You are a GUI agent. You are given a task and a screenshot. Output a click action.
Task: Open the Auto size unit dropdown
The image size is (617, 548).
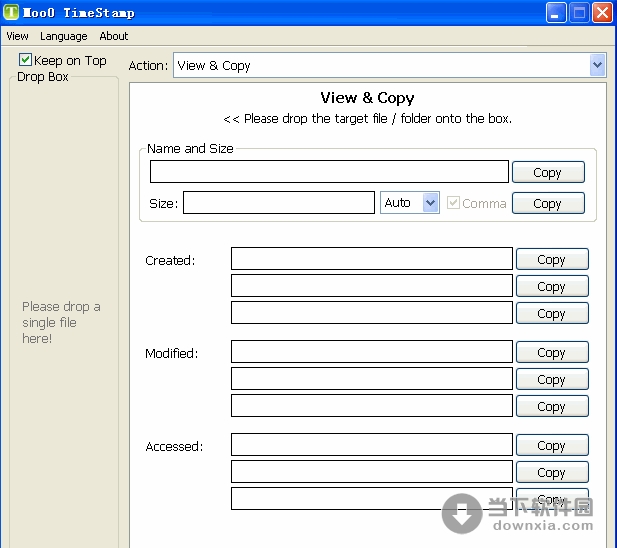[431, 203]
